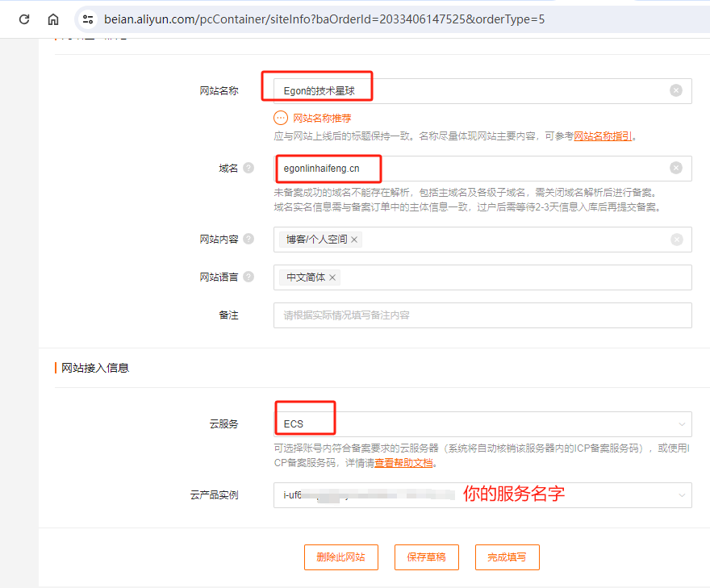Open the 查看帮助文档 link
Viewport: 710px width, 588px height.
(403, 464)
